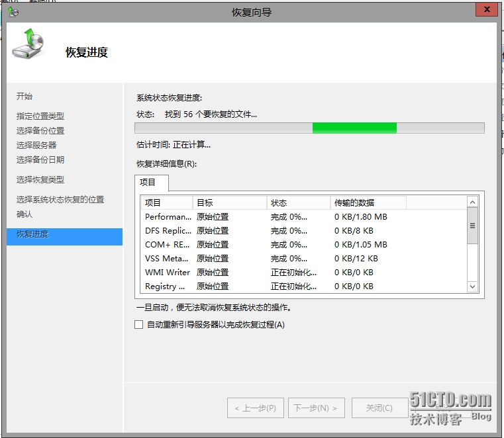This screenshot has width=504, height=438.
Task: Click WMI Writer's 正在初始化 status cell
Action: coord(293,273)
